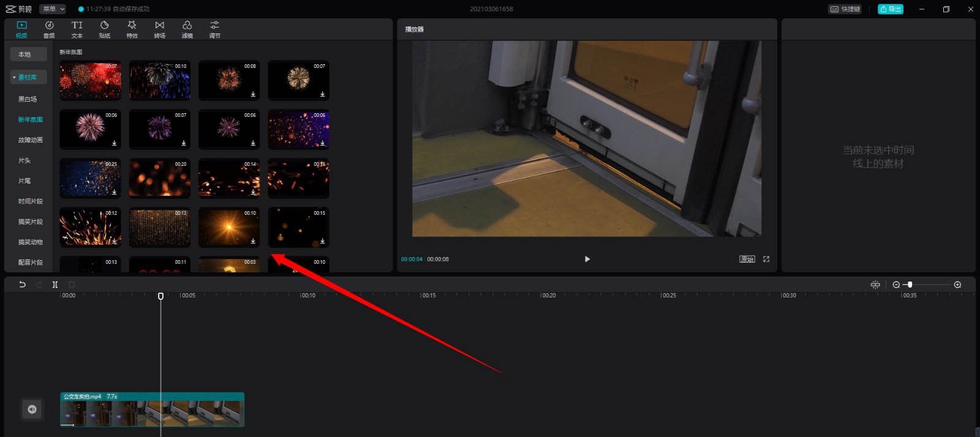
Task: Click the split clip tool icon
Action: [x=55, y=285]
